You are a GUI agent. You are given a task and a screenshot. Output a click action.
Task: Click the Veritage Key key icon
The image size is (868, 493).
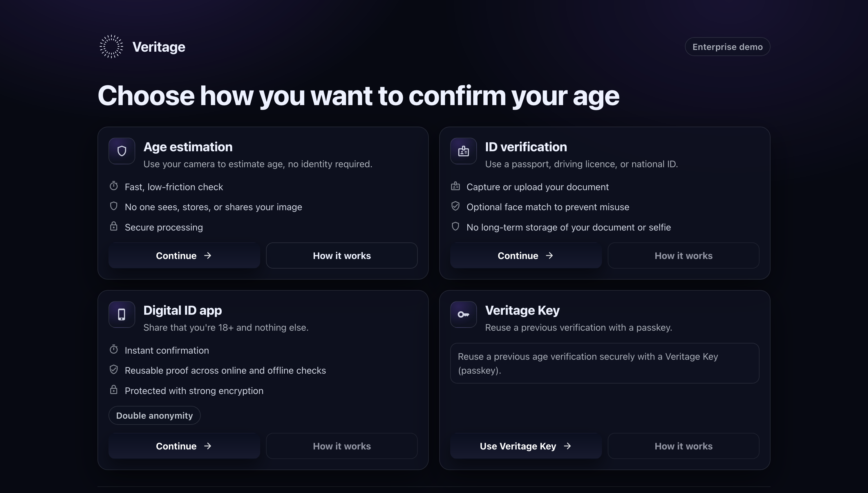463,314
